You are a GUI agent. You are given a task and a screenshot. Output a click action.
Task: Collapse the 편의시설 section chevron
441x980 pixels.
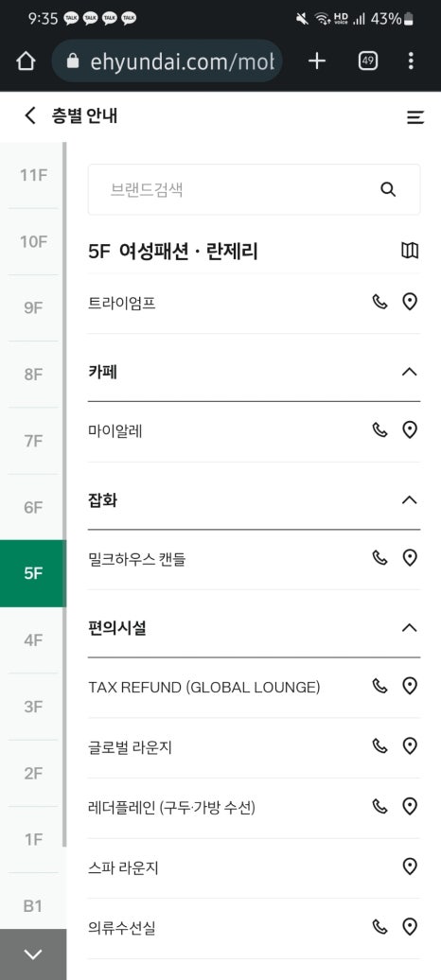tap(409, 628)
